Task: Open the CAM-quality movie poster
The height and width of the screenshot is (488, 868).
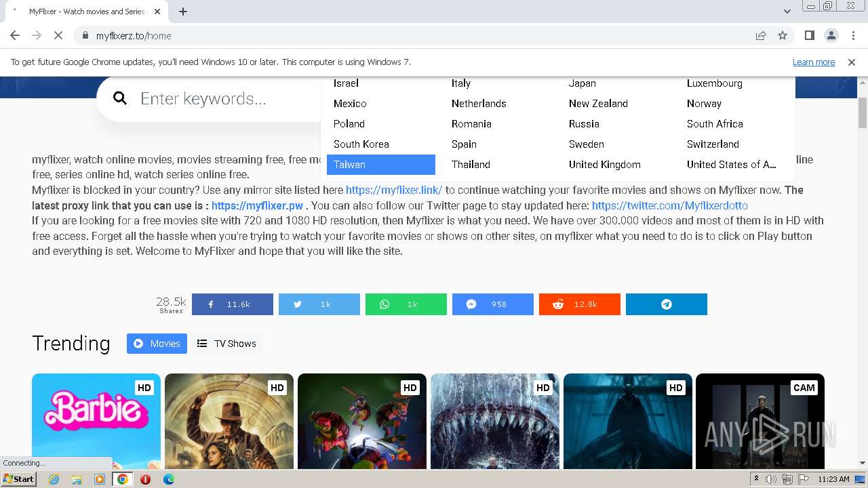Action: click(760, 421)
